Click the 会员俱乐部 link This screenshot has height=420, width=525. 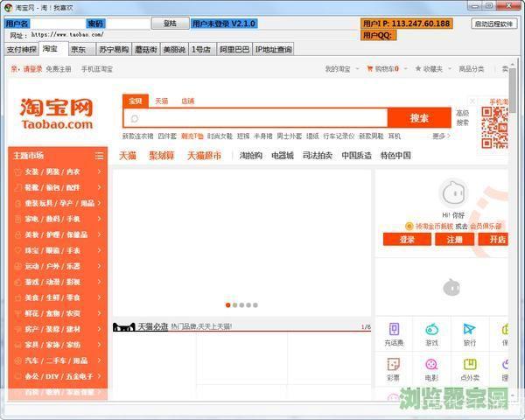(486, 227)
